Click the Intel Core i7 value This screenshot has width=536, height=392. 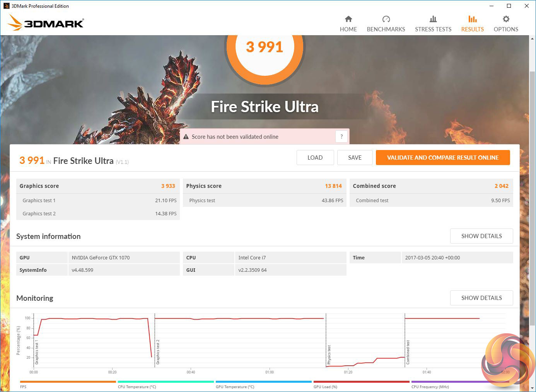(x=252, y=257)
